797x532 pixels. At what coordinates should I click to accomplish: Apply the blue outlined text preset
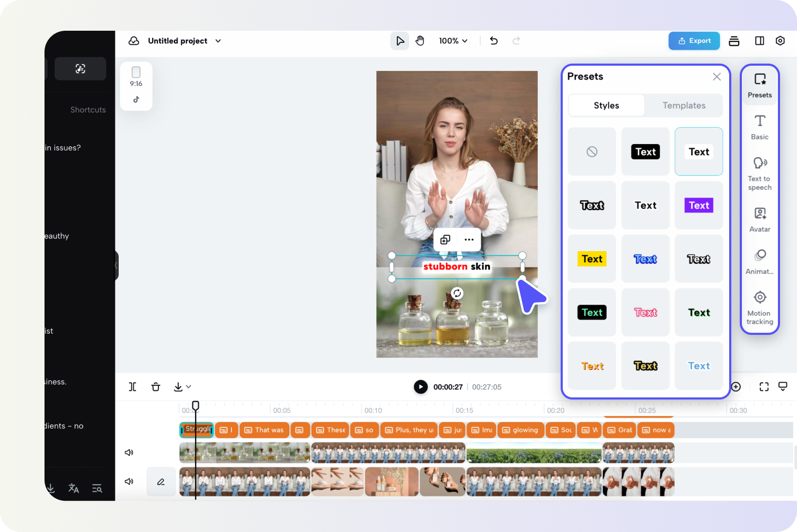click(645, 259)
